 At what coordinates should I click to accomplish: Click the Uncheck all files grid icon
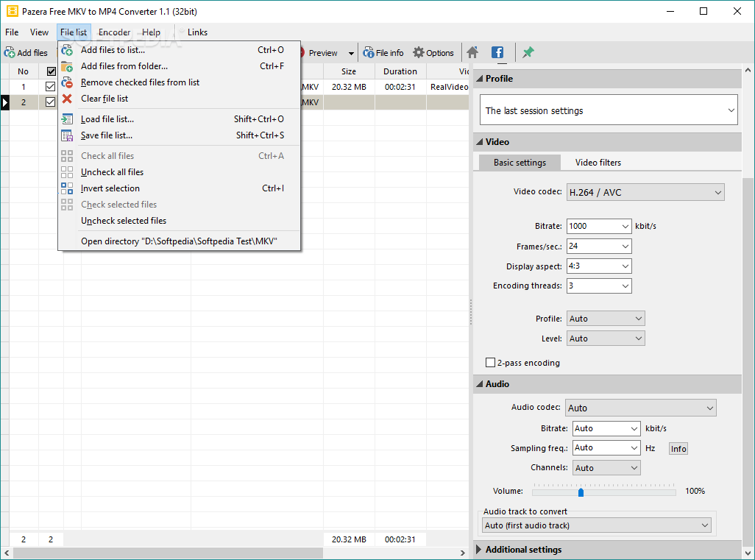click(67, 172)
